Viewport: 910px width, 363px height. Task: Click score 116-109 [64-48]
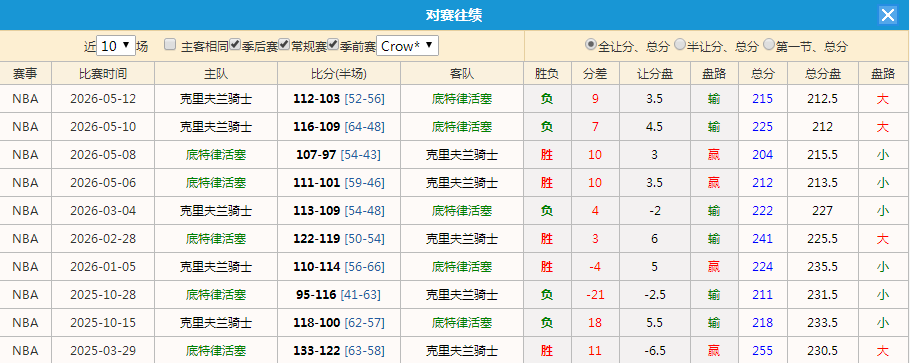pyautogui.click(x=339, y=127)
